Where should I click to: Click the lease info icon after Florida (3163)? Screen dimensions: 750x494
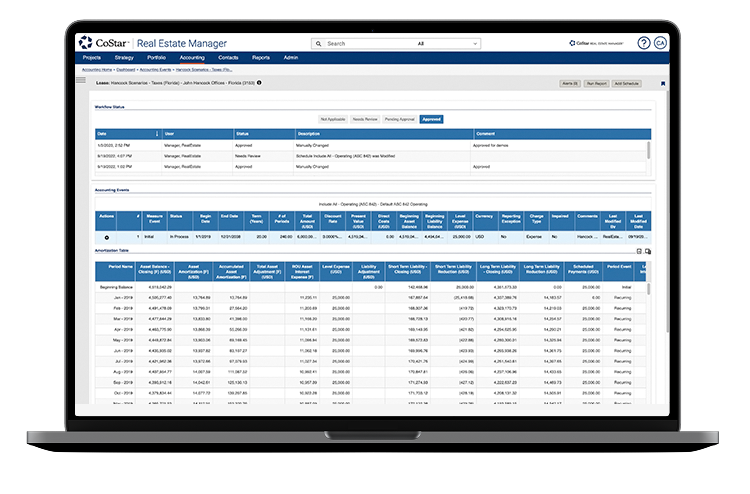[259, 83]
